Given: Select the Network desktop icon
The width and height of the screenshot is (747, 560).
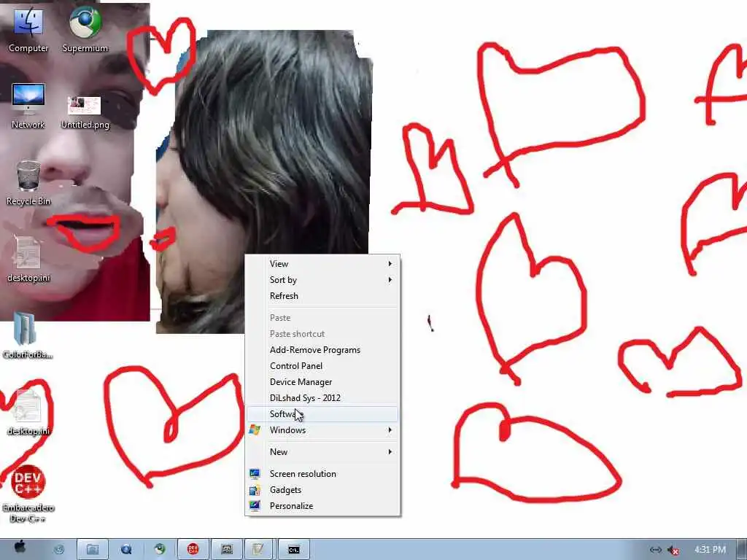Looking at the screenshot, I should pos(28,106).
